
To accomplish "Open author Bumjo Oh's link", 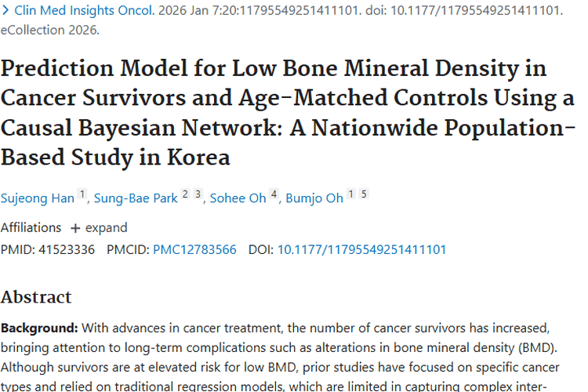I will 314,198.
